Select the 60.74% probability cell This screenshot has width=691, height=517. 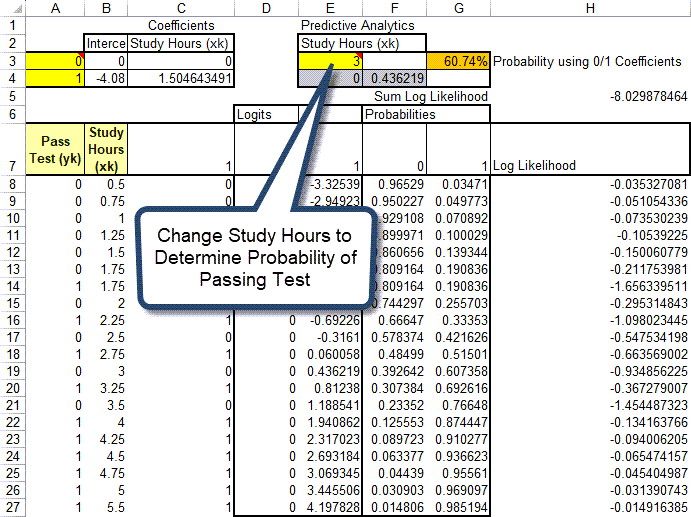(458, 61)
